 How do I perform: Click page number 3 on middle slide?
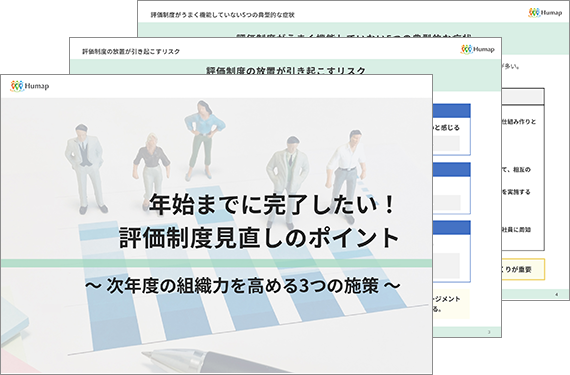click(x=489, y=332)
